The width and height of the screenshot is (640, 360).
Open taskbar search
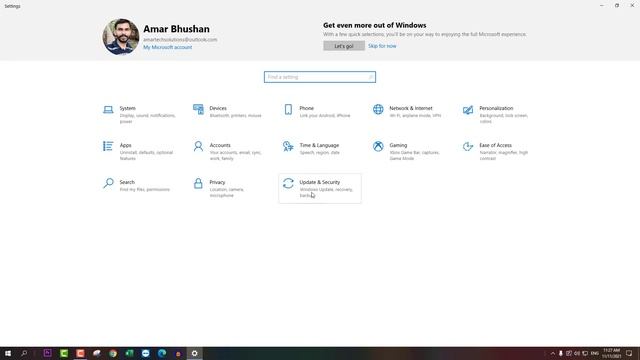click(x=24, y=353)
